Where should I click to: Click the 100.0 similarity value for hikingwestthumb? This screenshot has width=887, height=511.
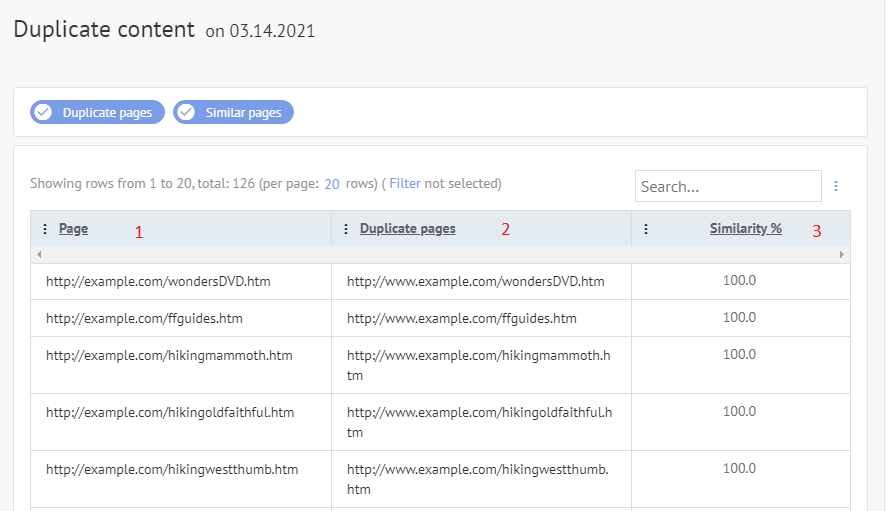739,468
